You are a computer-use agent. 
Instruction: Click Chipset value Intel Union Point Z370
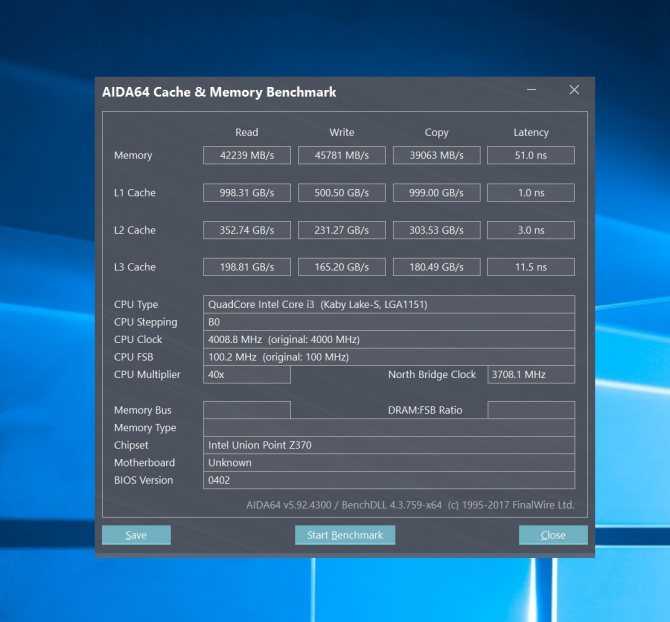(389, 445)
